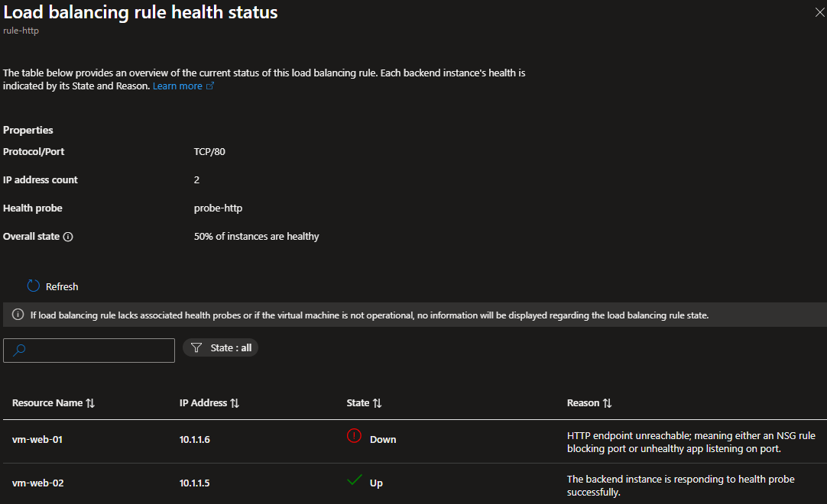Sort by Resource Name column

(x=54, y=402)
